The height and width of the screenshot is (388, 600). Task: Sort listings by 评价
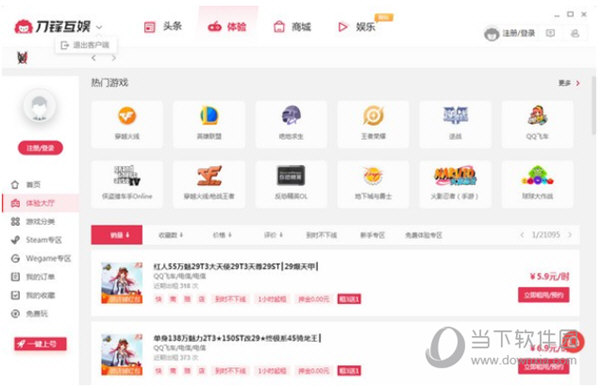(273, 235)
